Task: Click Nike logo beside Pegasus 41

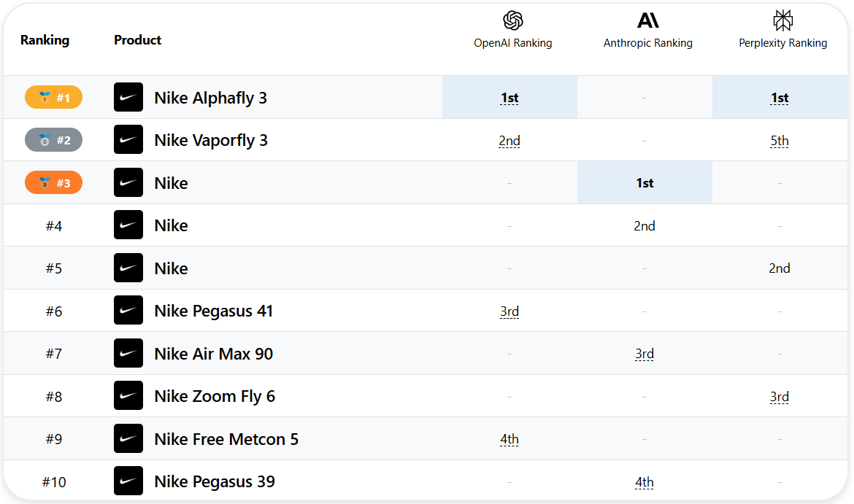Action: (x=128, y=311)
